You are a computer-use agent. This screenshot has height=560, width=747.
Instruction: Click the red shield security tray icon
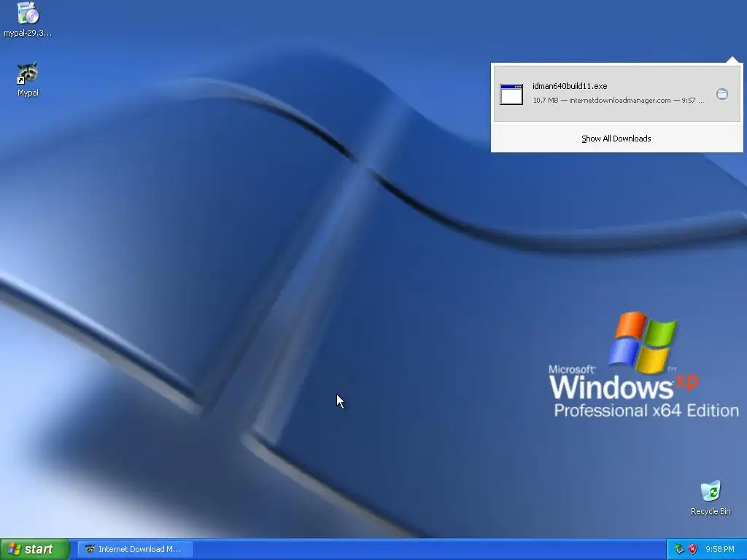coord(693,549)
